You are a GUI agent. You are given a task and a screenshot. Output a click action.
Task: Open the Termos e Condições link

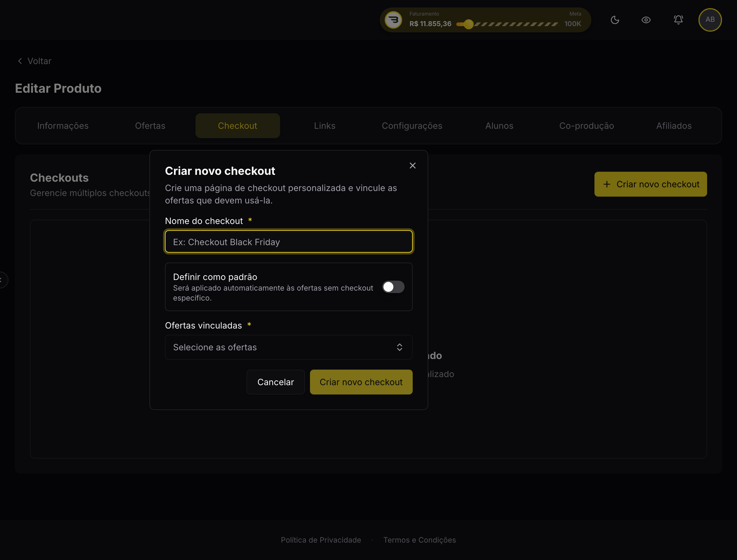420,540
